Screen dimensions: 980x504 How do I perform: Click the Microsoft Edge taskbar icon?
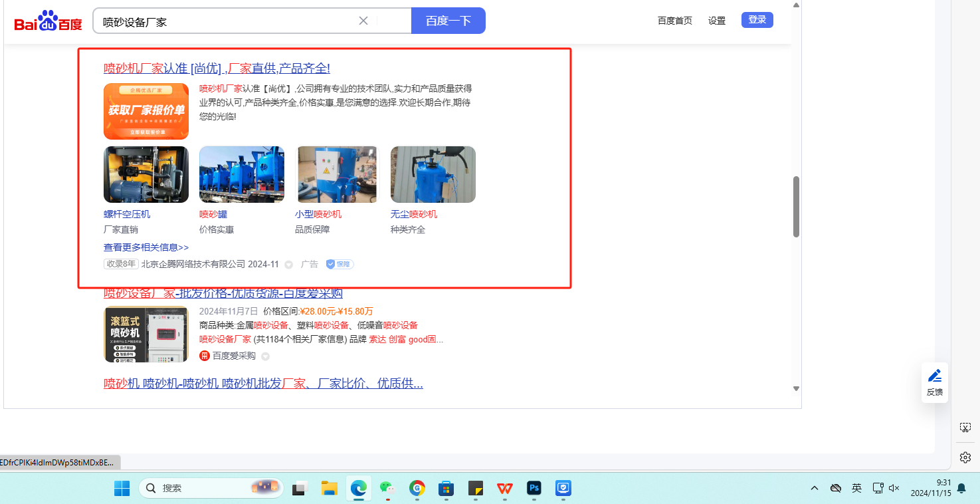pos(359,488)
